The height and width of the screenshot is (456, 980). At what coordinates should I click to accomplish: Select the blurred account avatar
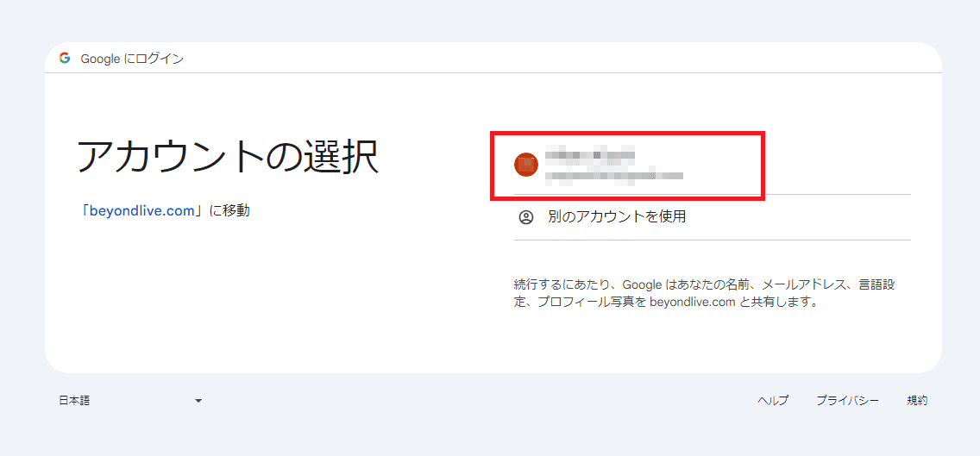coord(526,165)
